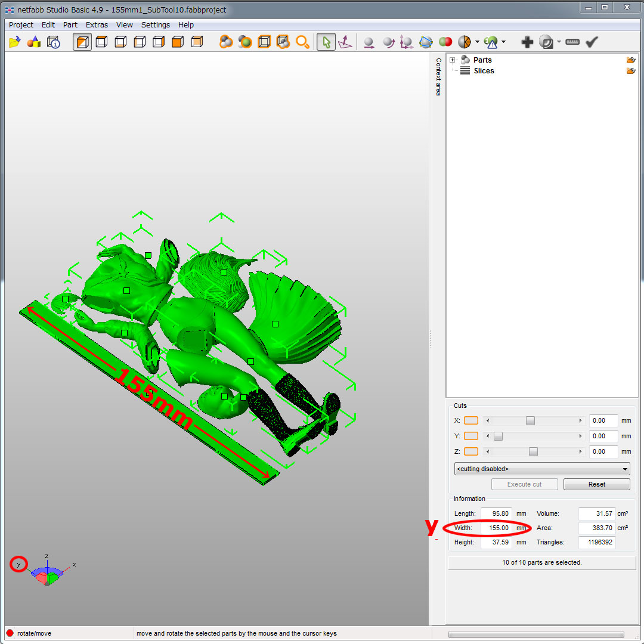Select the fully orange view cube
The image size is (644, 644).
tap(178, 42)
